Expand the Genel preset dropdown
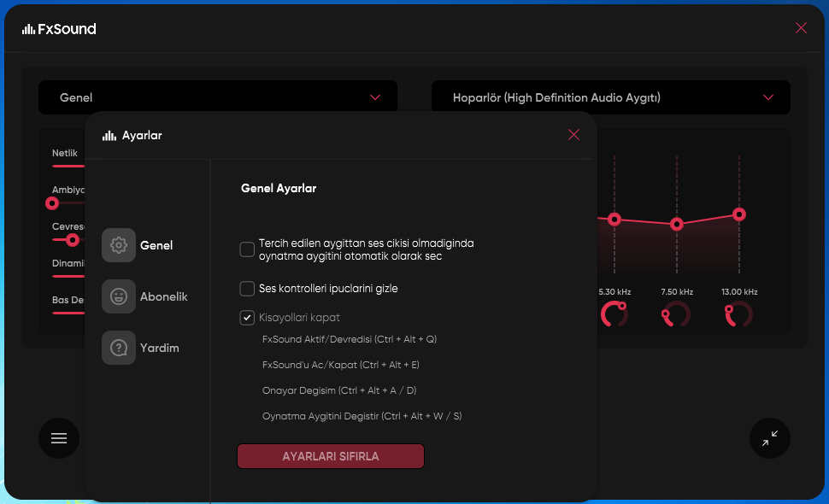The height and width of the screenshot is (504, 829). (x=217, y=97)
